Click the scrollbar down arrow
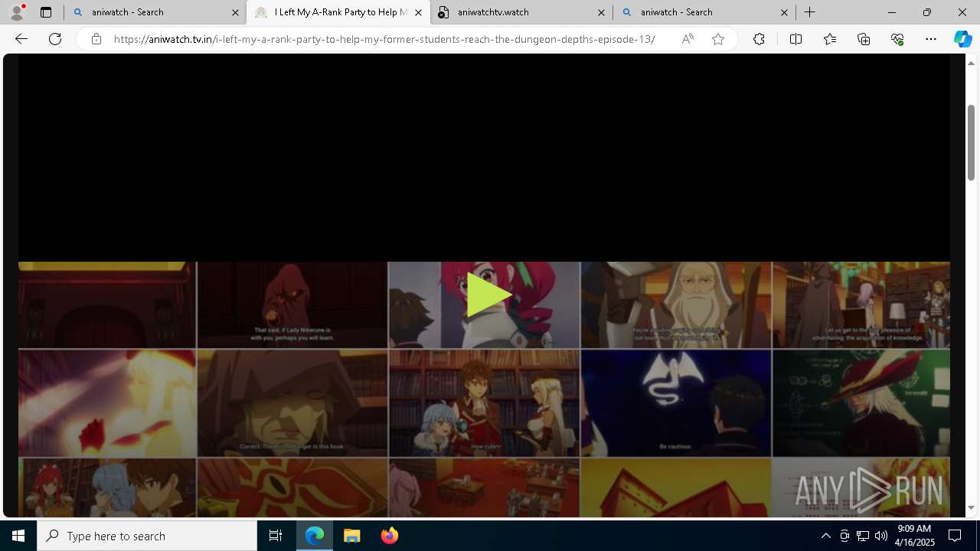This screenshot has height=551, width=980. pos(971,507)
